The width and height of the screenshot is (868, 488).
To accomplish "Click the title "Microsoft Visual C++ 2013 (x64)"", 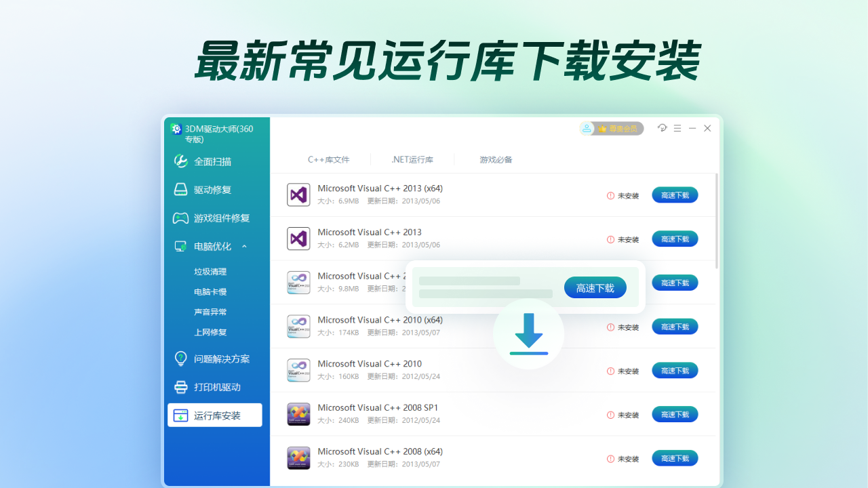I will [x=380, y=188].
